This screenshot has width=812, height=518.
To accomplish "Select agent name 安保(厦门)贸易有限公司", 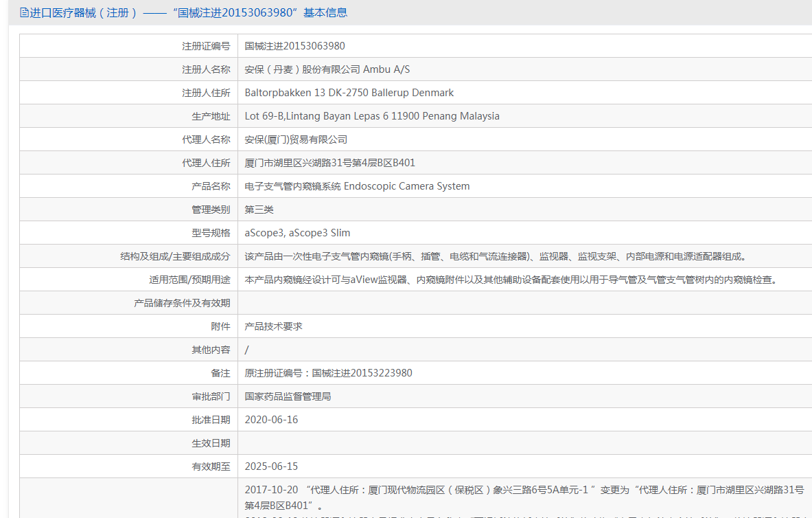I will [296, 139].
